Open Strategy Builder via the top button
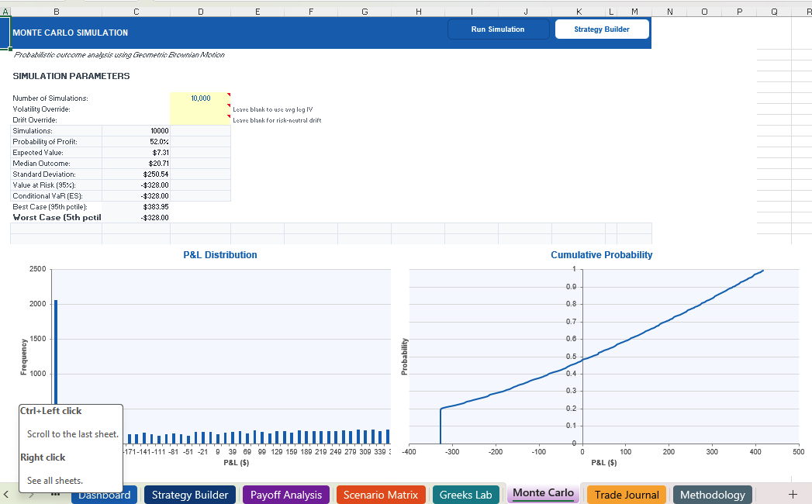This screenshot has width=812, height=504. coord(602,29)
